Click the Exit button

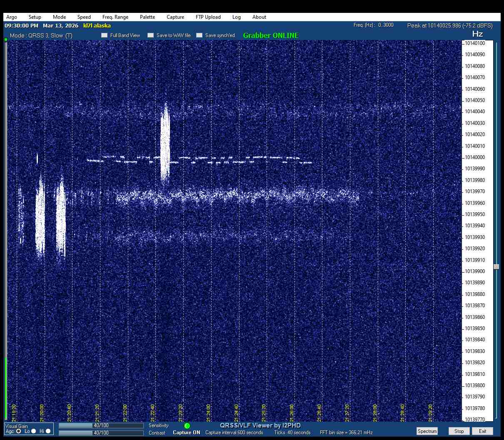tap(482, 431)
